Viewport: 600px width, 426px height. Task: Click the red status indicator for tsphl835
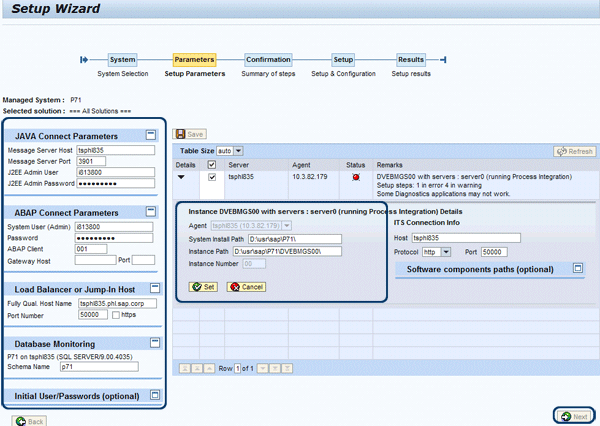[356, 177]
